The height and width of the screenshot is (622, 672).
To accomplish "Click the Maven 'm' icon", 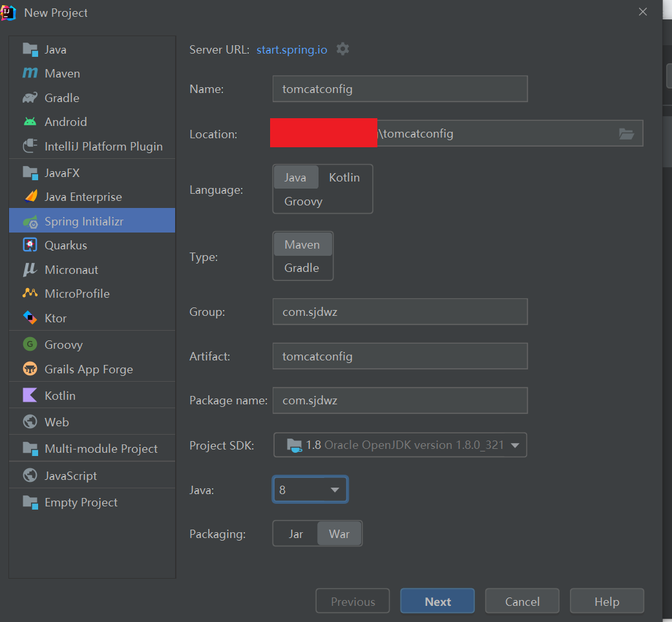I will click(30, 73).
